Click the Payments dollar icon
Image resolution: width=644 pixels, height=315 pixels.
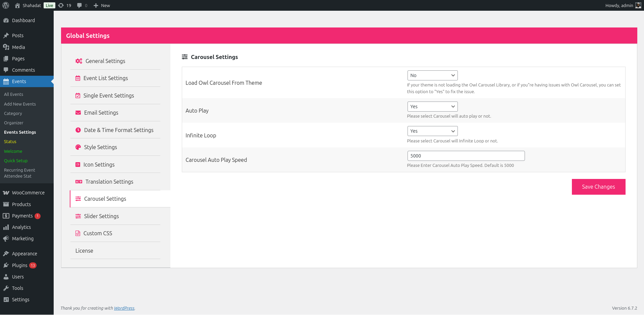click(x=6, y=216)
